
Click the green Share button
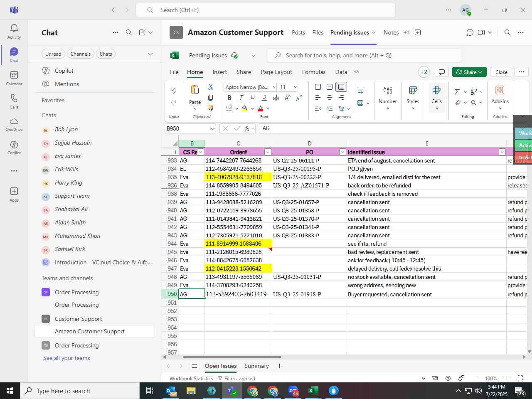469,72
